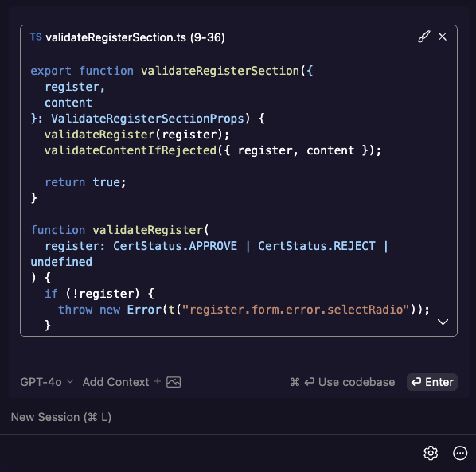Edit the validateRegisterSection.ts snippet with pencil icon
476x472 pixels.
tap(423, 37)
